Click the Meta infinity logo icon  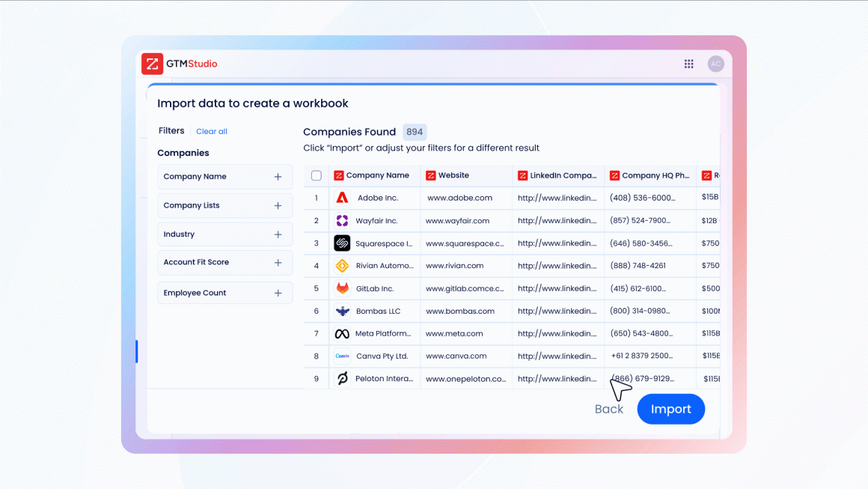click(x=342, y=334)
